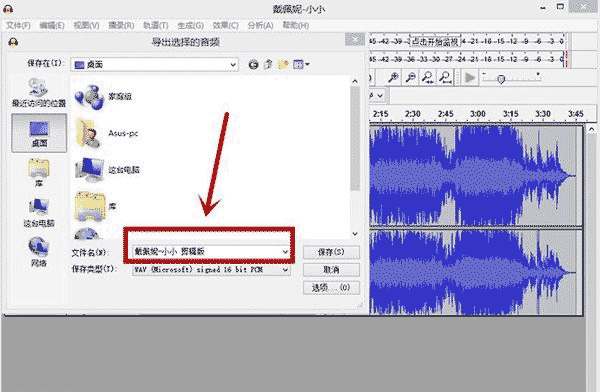
Task: Click the playback speed slider handle
Action: 501,79
